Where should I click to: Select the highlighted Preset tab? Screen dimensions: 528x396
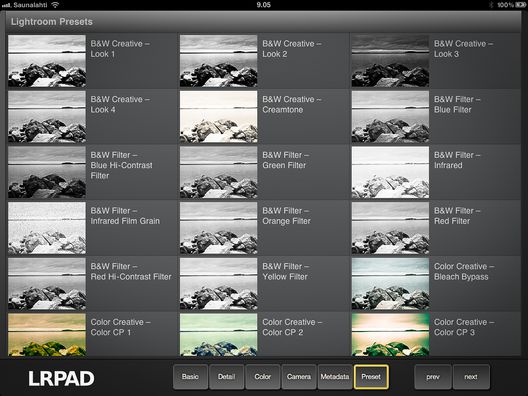(371, 377)
